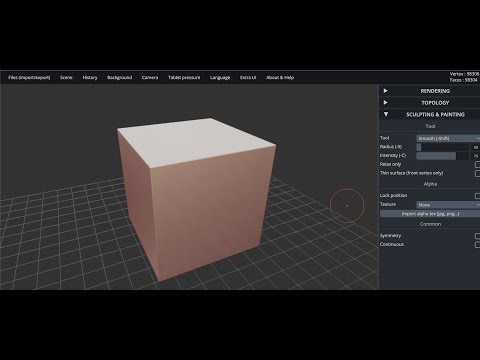
Task: Toggle Thin surface (front vertex only) checkbox
Action: point(477,173)
